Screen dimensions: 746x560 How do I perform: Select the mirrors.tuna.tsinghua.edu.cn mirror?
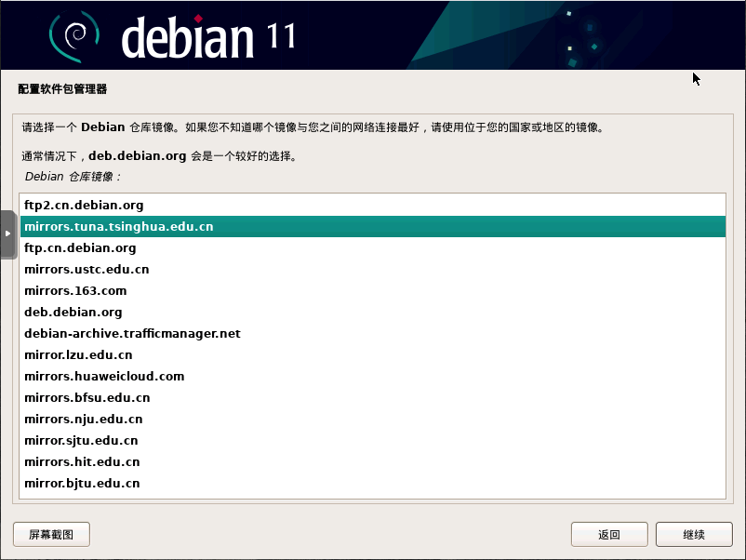373,226
